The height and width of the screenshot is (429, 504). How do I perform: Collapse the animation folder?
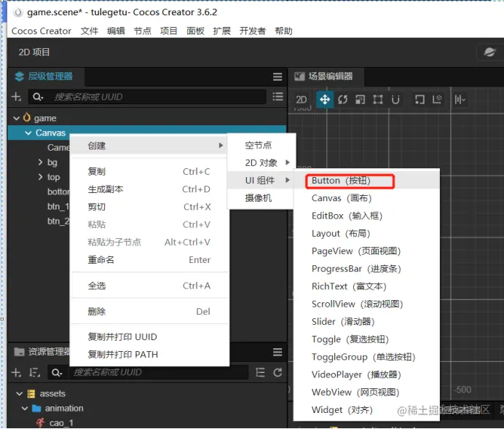pyautogui.click(x=25, y=409)
